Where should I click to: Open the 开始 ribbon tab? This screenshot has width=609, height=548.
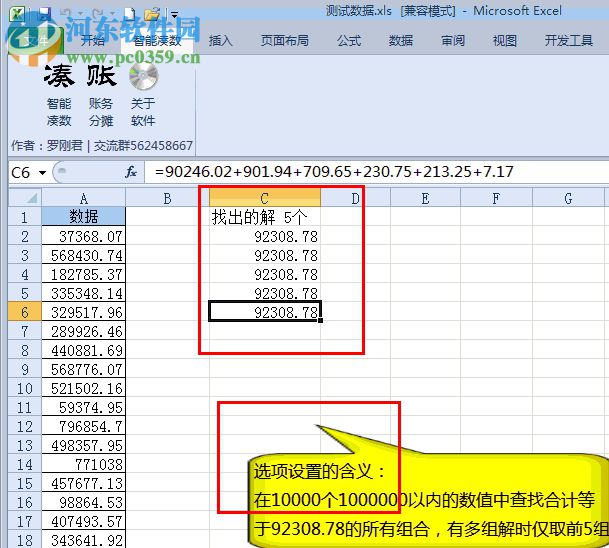[x=93, y=40]
